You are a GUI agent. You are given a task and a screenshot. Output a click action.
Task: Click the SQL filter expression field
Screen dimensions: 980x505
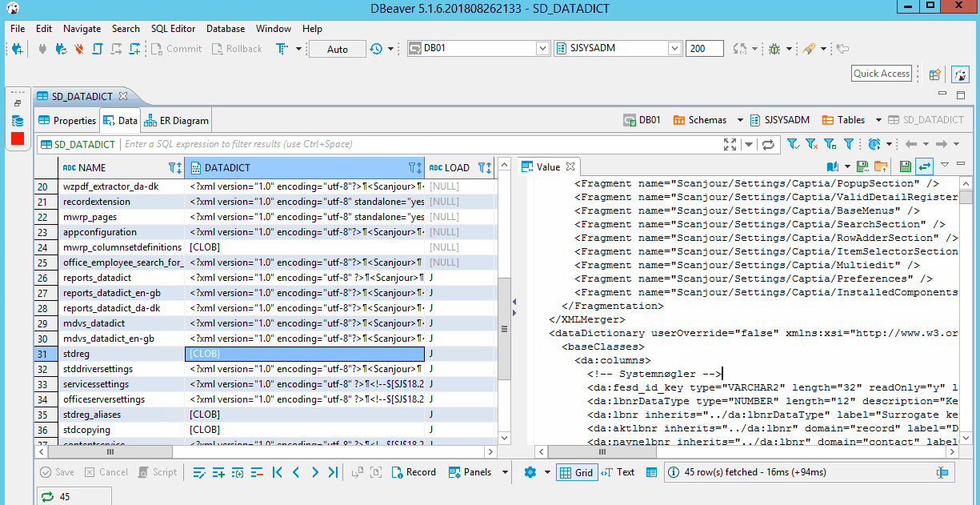[420, 144]
